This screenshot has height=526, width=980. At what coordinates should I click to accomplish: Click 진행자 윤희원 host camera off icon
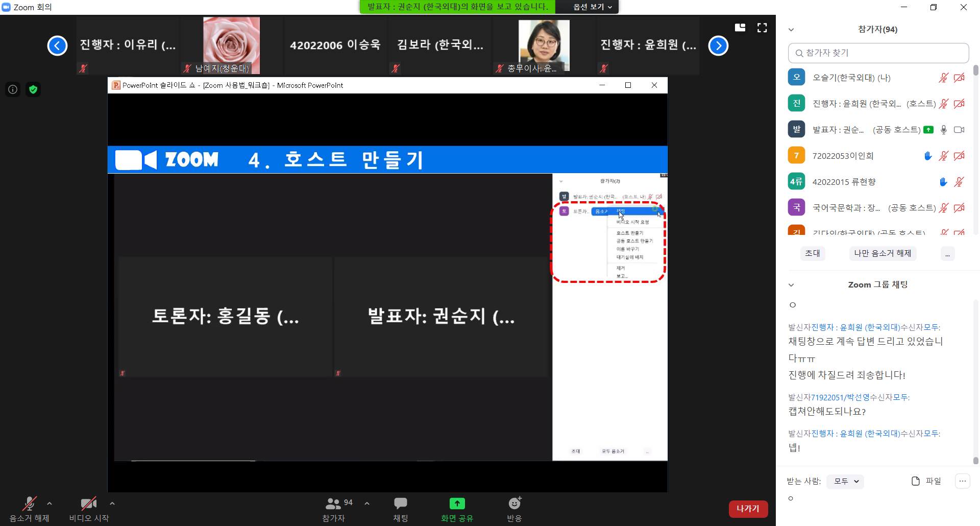[959, 104]
